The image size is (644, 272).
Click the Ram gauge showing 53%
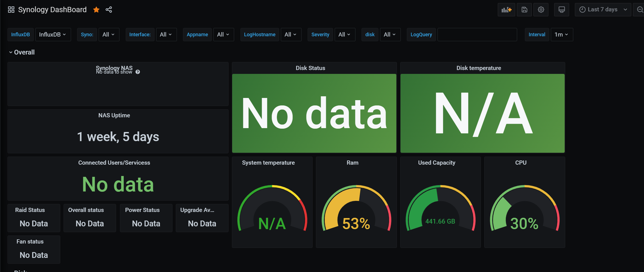click(356, 208)
